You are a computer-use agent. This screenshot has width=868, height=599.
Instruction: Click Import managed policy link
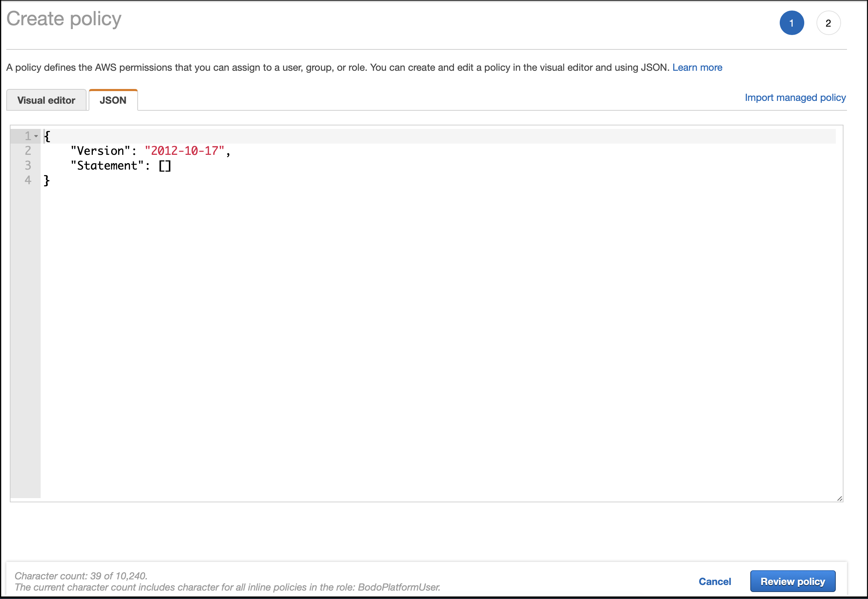pos(795,98)
